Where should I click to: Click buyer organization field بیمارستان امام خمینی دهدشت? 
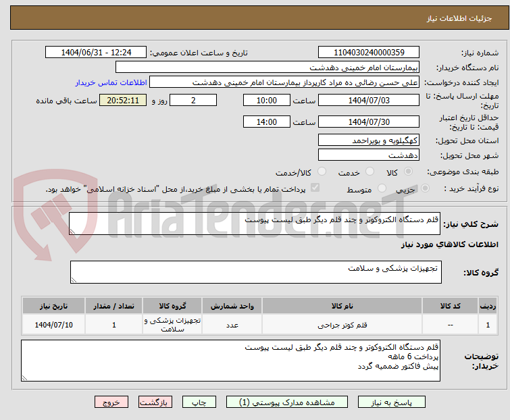tap(267, 68)
